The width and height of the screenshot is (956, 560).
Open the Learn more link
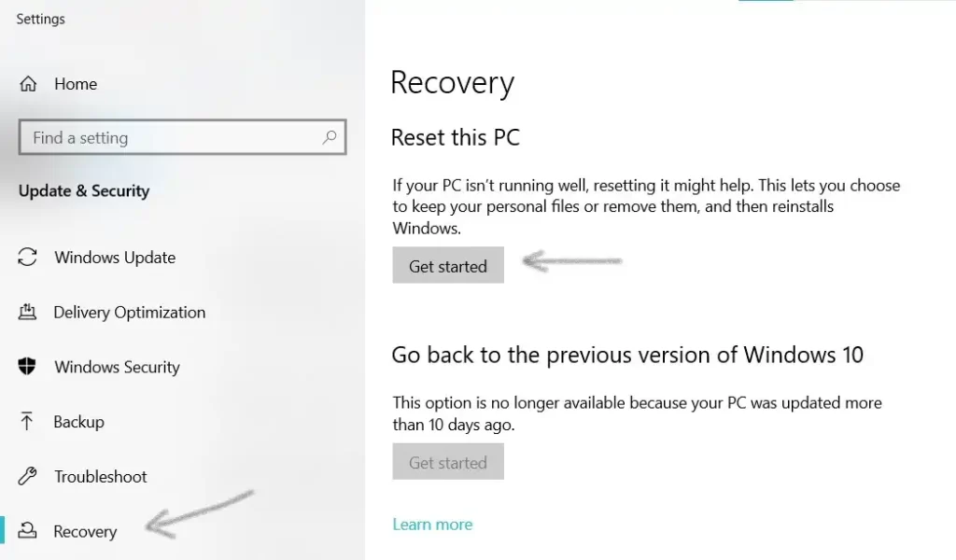pyautogui.click(x=432, y=524)
